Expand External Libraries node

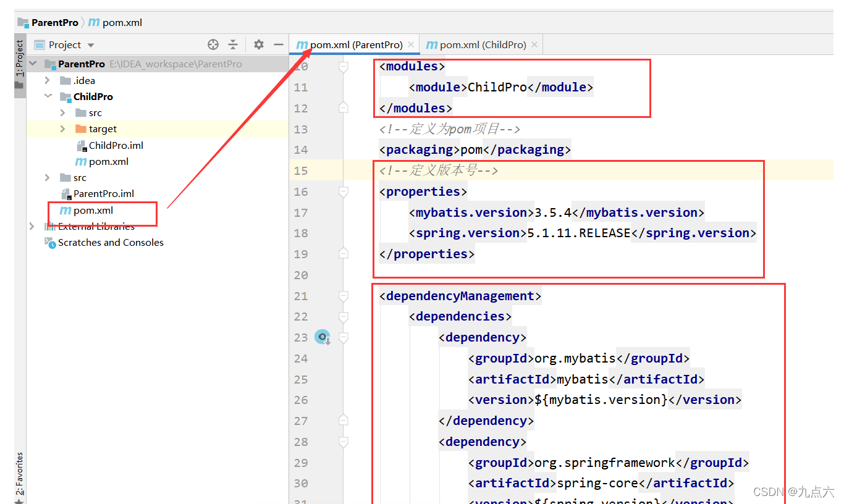32,226
